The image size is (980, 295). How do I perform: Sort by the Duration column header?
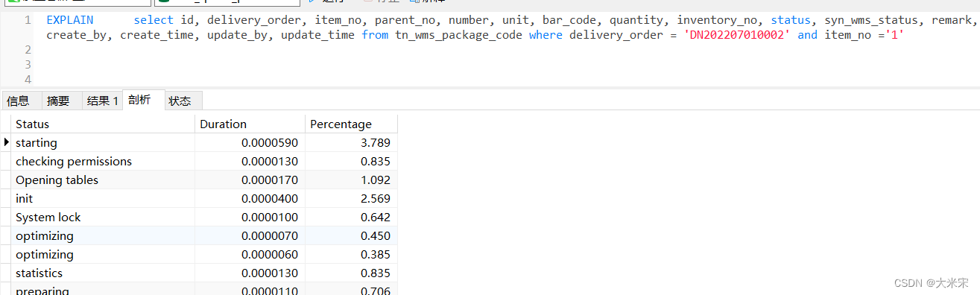[250, 124]
